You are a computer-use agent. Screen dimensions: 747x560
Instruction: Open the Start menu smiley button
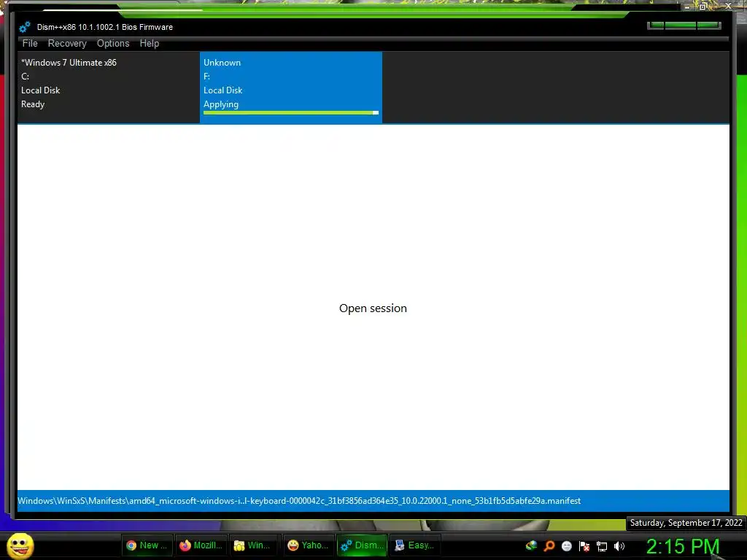click(x=20, y=545)
